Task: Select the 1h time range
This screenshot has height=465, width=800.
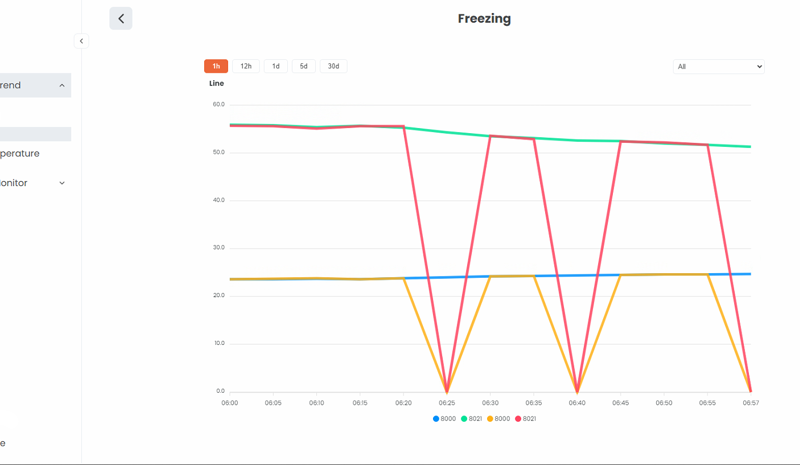Action: 216,66
